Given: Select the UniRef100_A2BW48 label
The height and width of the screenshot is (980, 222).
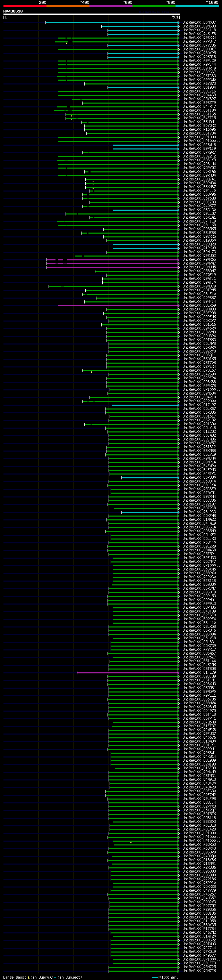Looking at the screenshot, I should coord(199,145).
